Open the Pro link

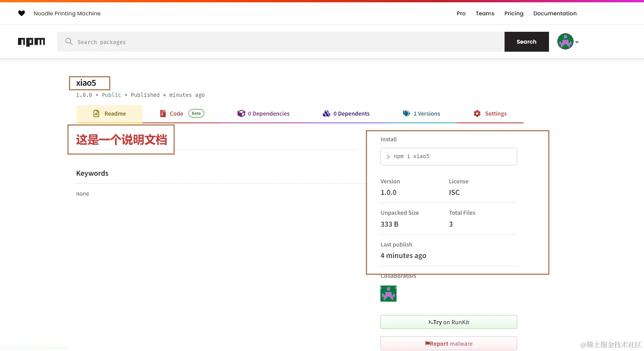pos(461,13)
